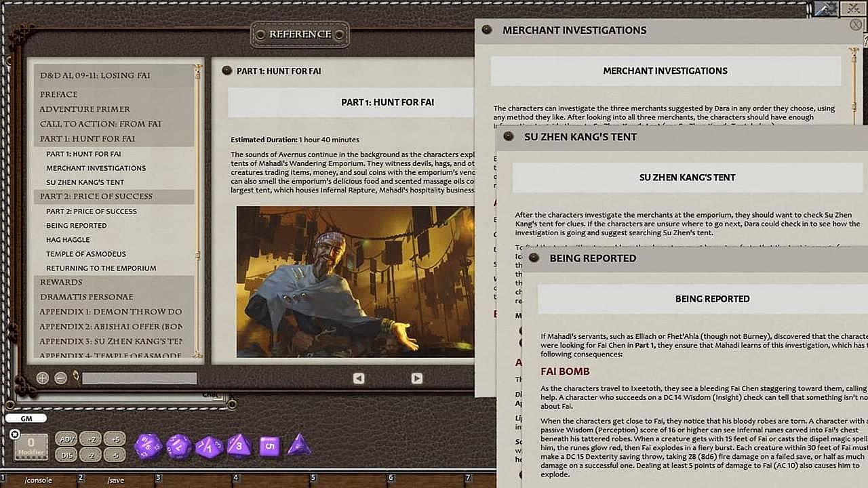The image size is (868, 488).
Task: Click the Modifier box showing 0
Action: tap(31, 447)
